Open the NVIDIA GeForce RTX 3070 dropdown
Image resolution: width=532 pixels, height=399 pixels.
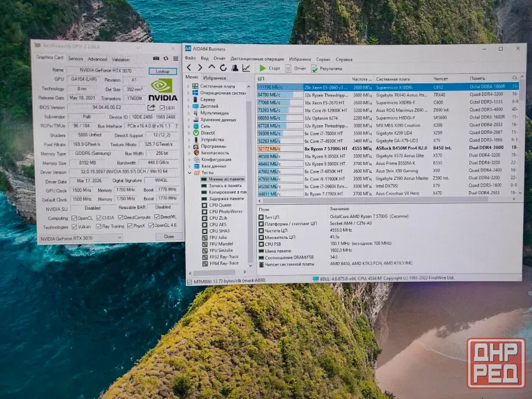pyautogui.click(x=81, y=238)
